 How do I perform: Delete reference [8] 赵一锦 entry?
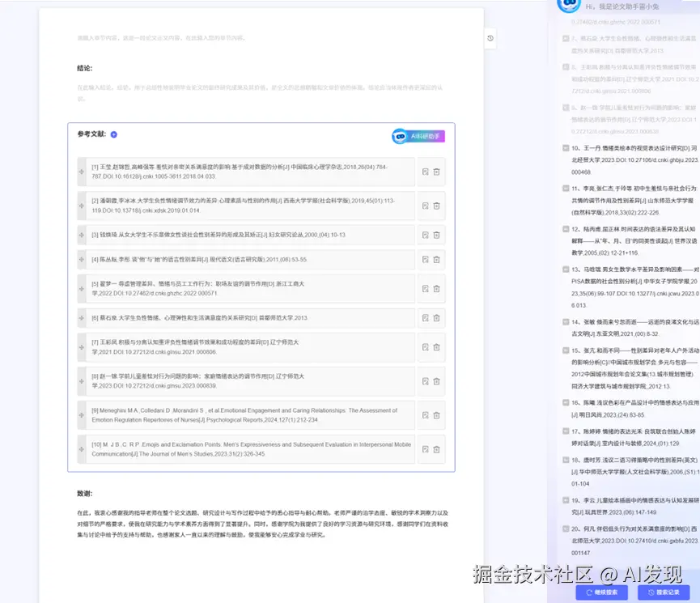click(437, 381)
